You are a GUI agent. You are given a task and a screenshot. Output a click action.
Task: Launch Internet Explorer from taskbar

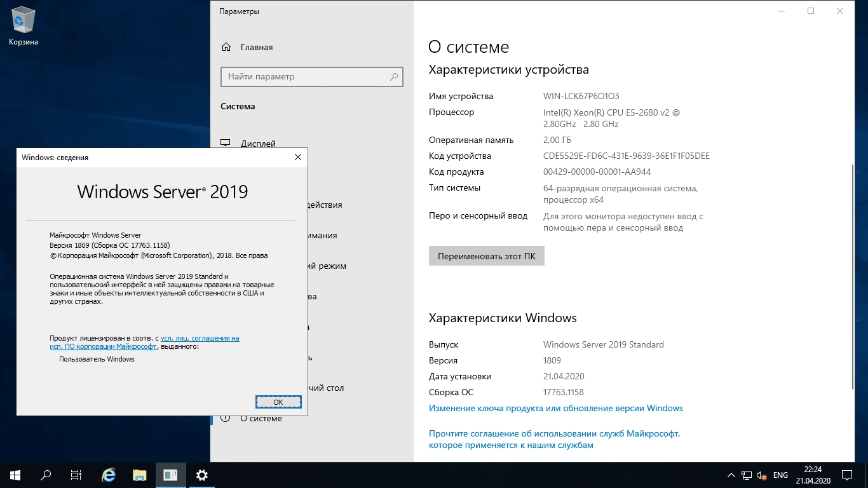pos(109,475)
